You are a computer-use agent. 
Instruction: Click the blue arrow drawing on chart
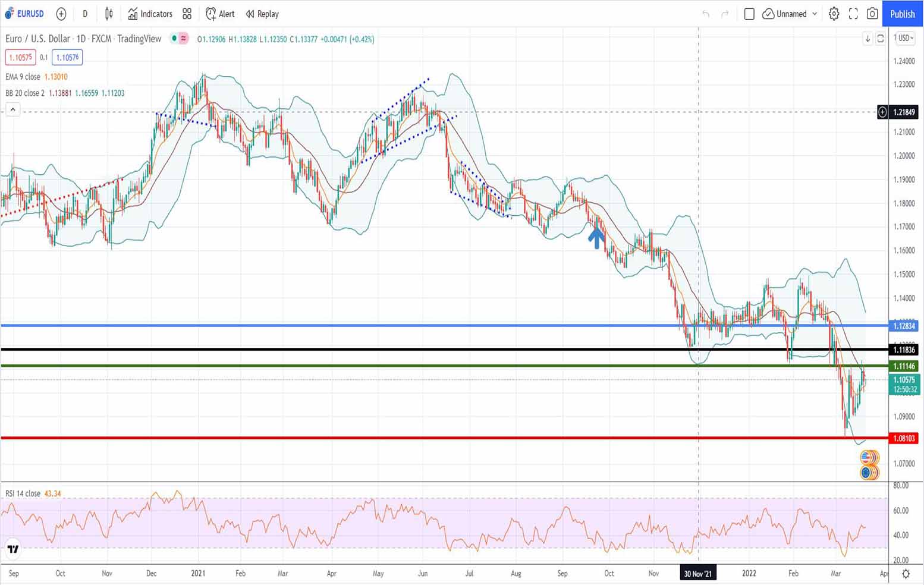tap(596, 238)
